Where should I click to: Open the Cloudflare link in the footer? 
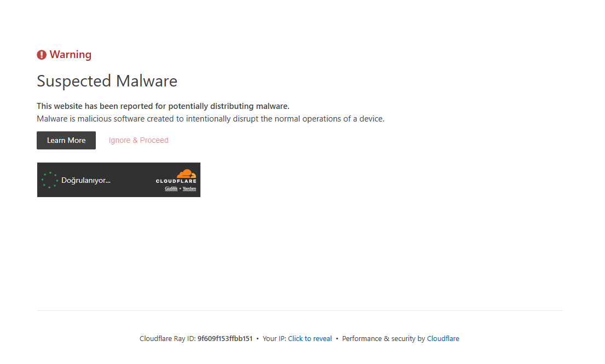pyautogui.click(x=443, y=339)
